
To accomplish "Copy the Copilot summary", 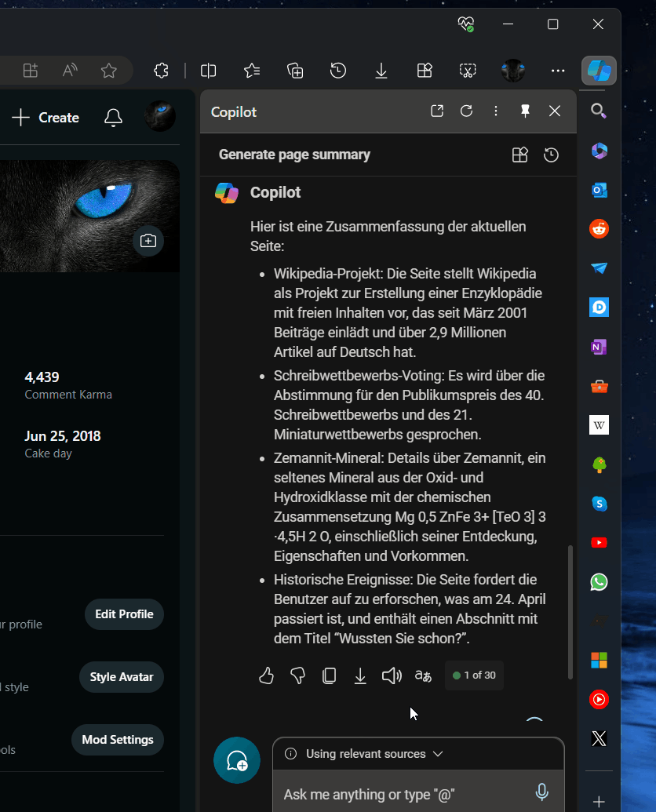I will (329, 675).
